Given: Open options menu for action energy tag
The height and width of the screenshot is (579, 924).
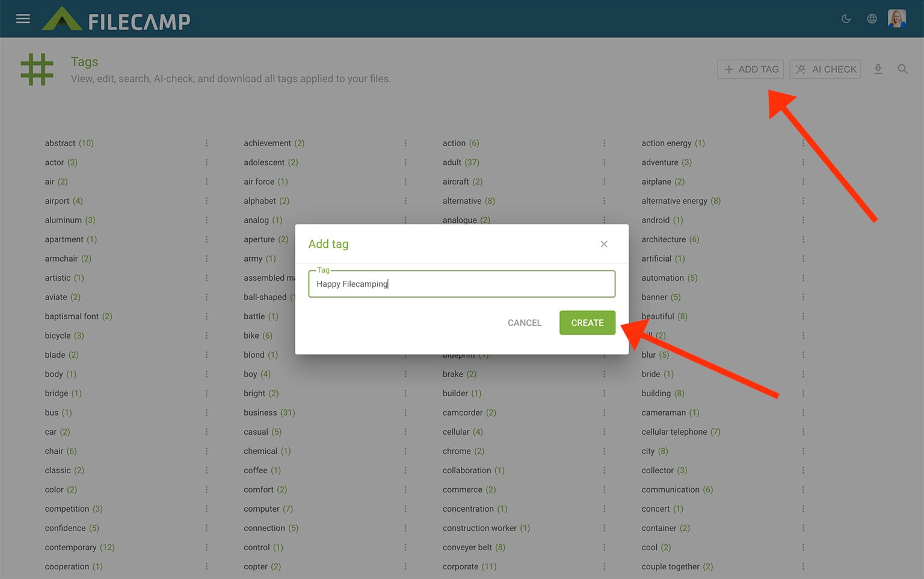Looking at the screenshot, I should pyautogui.click(x=803, y=143).
